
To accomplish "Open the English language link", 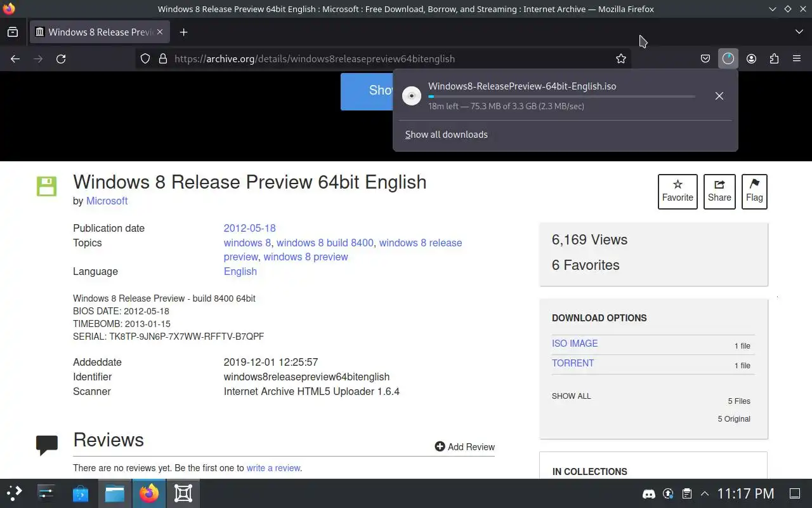I will (240, 271).
